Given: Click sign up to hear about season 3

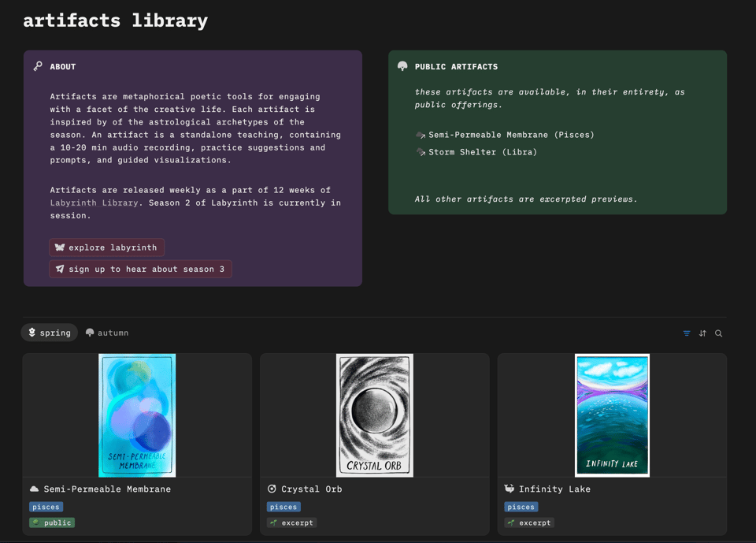Looking at the screenshot, I should (x=140, y=269).
